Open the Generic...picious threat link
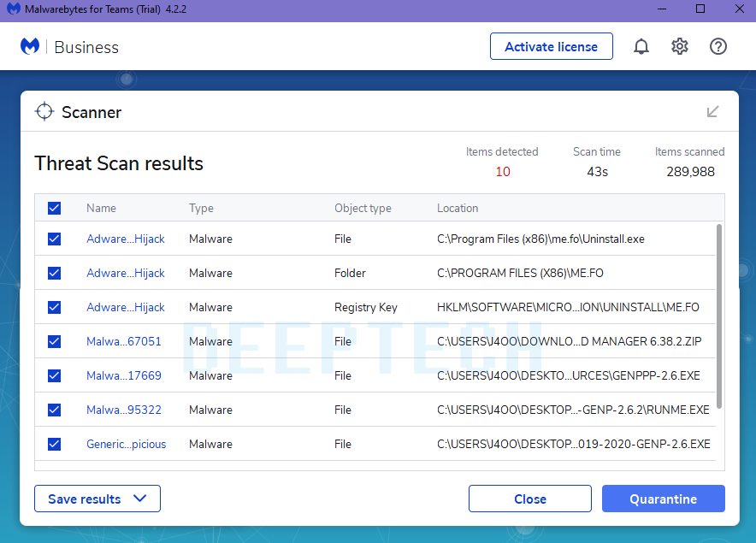Screen dimensions: 756x543 pyautogui.click(x=127, y=444)
